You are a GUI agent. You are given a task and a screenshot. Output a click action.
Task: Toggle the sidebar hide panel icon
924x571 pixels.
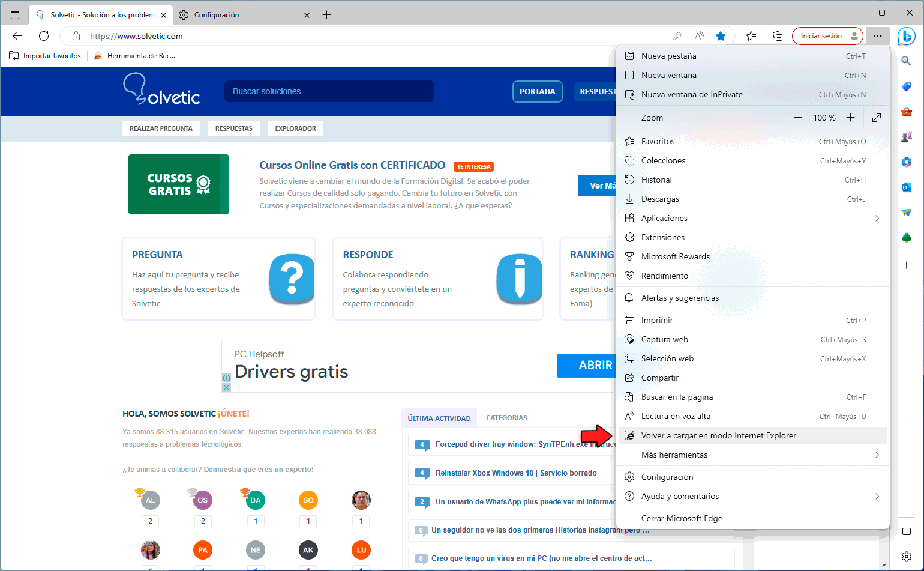click(907, 531)
